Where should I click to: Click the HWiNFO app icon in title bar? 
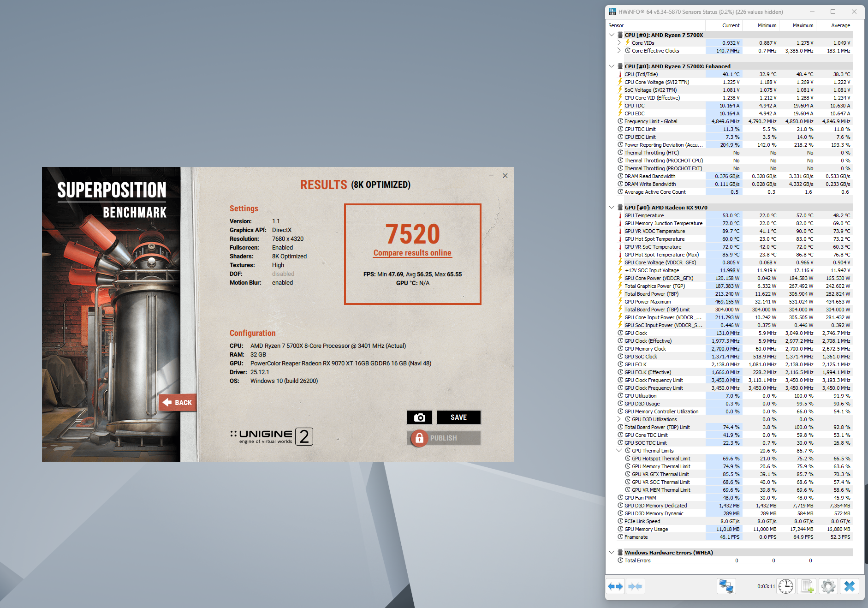pos(612,12)
